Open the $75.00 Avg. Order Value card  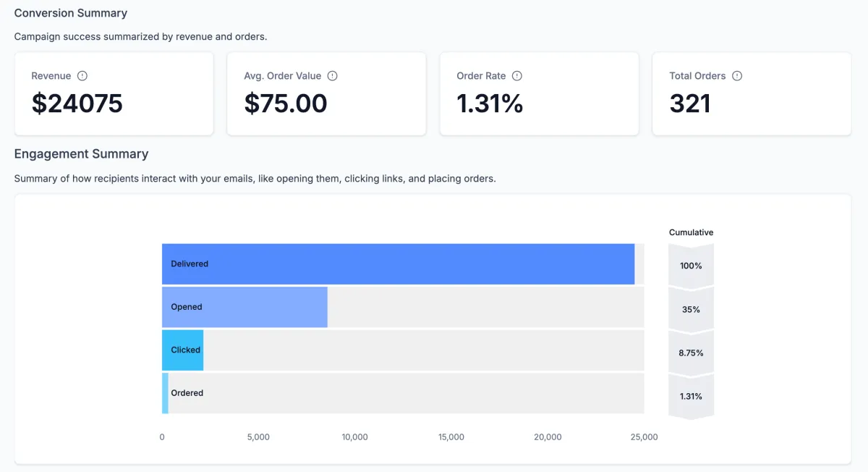(326, 93)
